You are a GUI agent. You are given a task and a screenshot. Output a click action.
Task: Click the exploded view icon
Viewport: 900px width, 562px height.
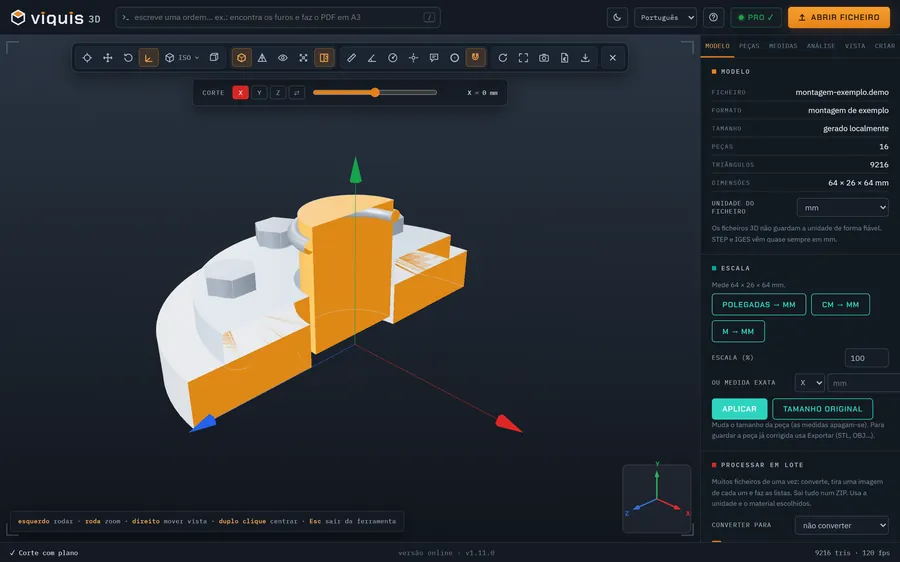point(304,58)
